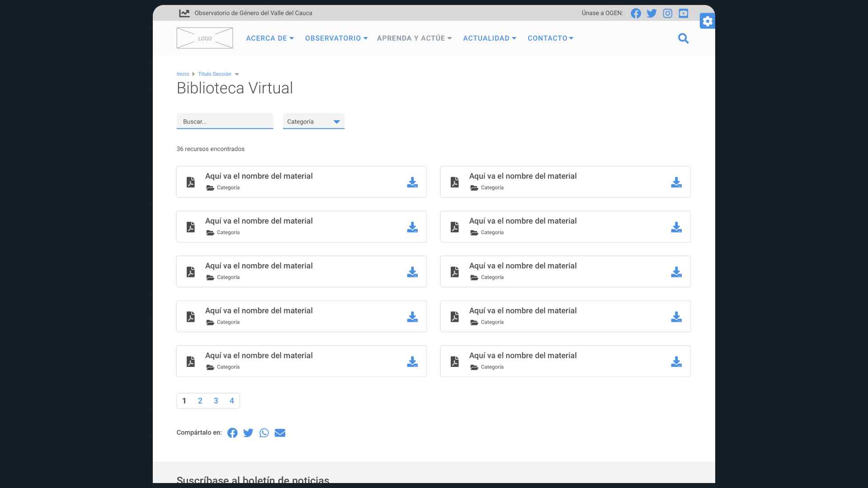Click the search magnifier icon in header
The image size is (868, 488).
(x=683, y=38)
